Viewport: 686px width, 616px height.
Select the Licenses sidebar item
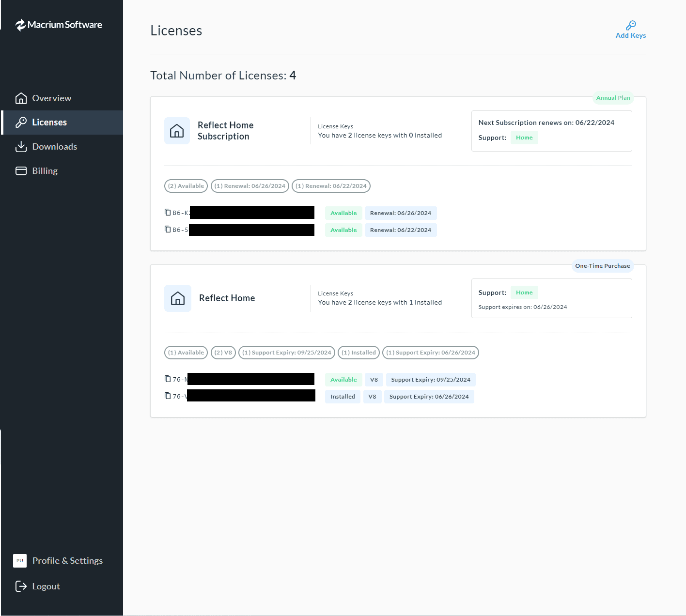click(x=49, y=123)
